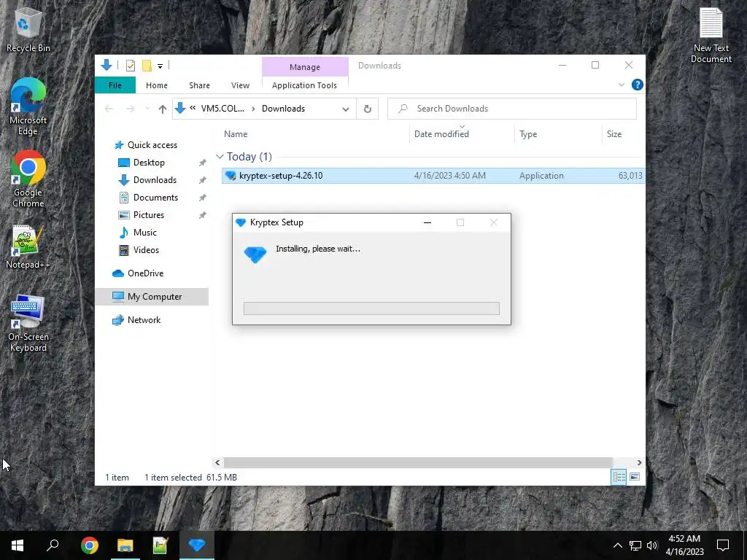747x560 pixels.
Task: Refresh the Downloads folder
Action: [368, 109]
